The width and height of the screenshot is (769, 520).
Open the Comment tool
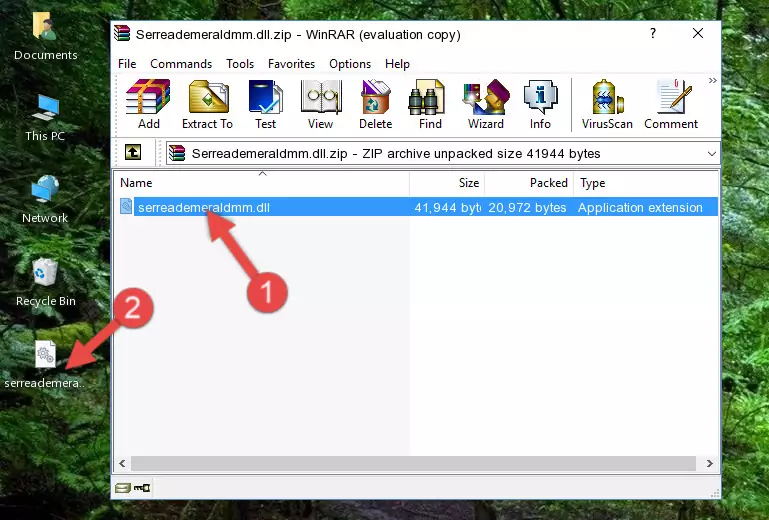[x=671, y=104]
